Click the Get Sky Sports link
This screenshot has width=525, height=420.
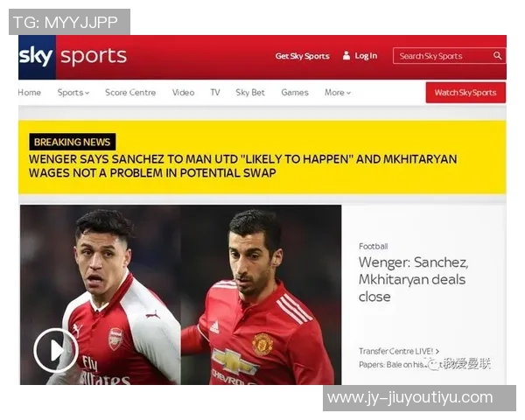pyautogui.click(x=303, y=56)
